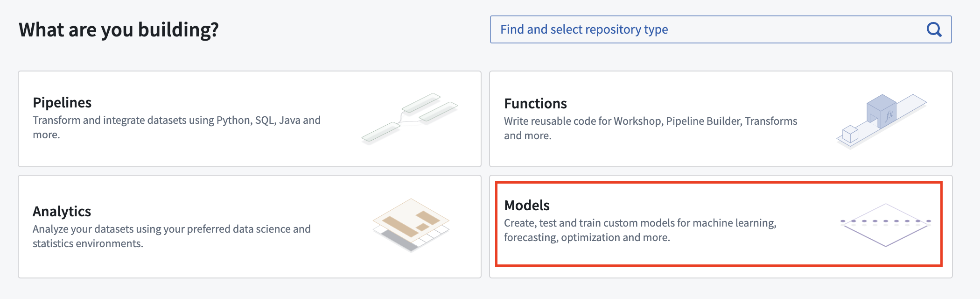This screenshot has height=299, width=980.
Task: Focus the repository type search field
Action: (x=721, y=29)
